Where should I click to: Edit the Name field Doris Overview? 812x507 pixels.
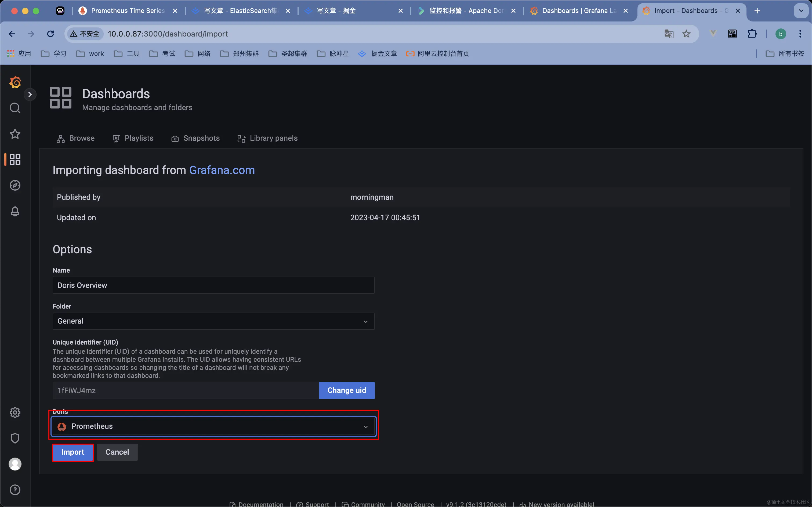coord(213,285)
